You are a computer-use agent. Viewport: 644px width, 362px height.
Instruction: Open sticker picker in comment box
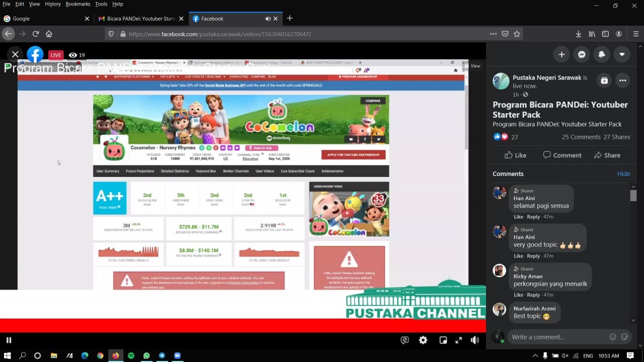coord(624,337)
